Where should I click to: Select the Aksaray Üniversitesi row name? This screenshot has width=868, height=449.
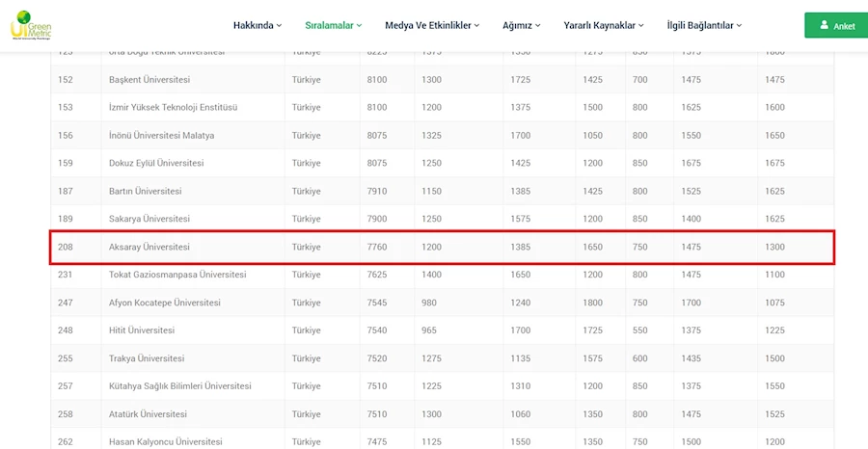point(149,248)
